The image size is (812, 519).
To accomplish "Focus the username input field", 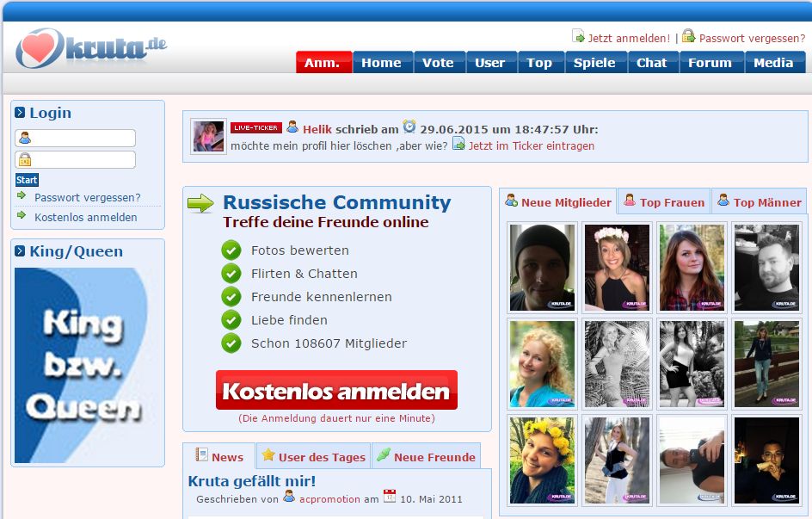I will click(x=76, y=139).
